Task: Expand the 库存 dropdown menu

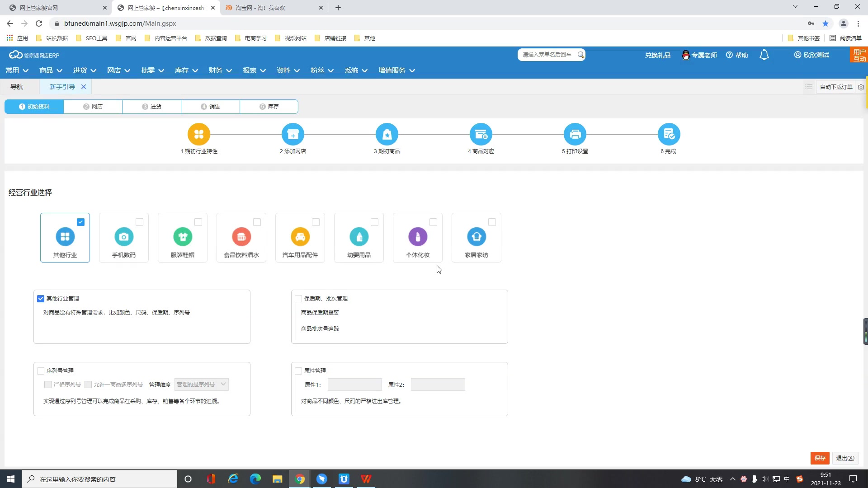Action: point(186,70)
